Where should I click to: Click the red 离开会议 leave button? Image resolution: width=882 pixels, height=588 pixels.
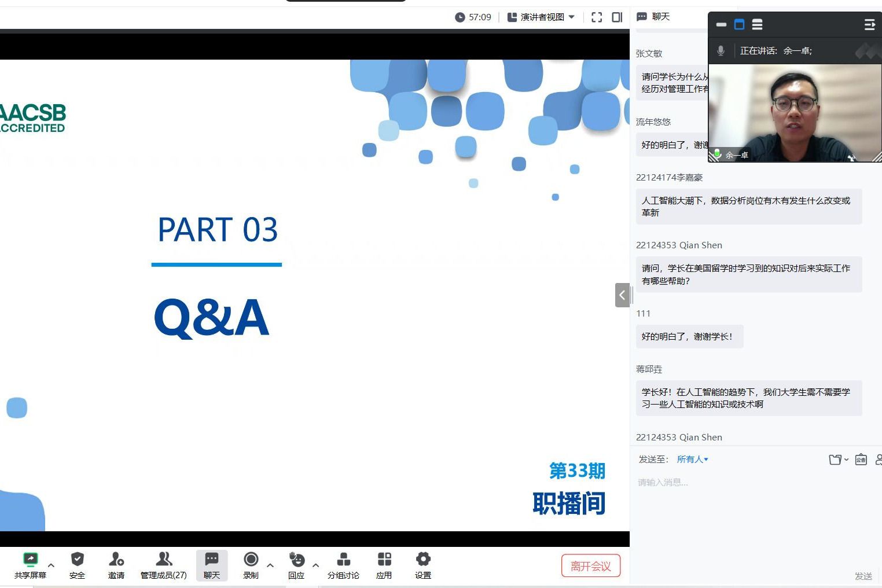590,566
